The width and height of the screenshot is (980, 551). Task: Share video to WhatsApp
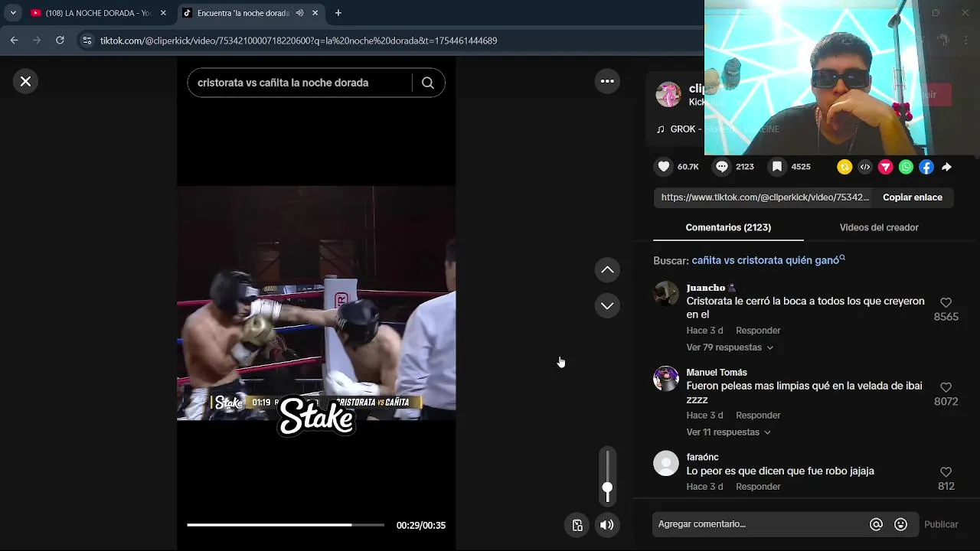(906, 167)
